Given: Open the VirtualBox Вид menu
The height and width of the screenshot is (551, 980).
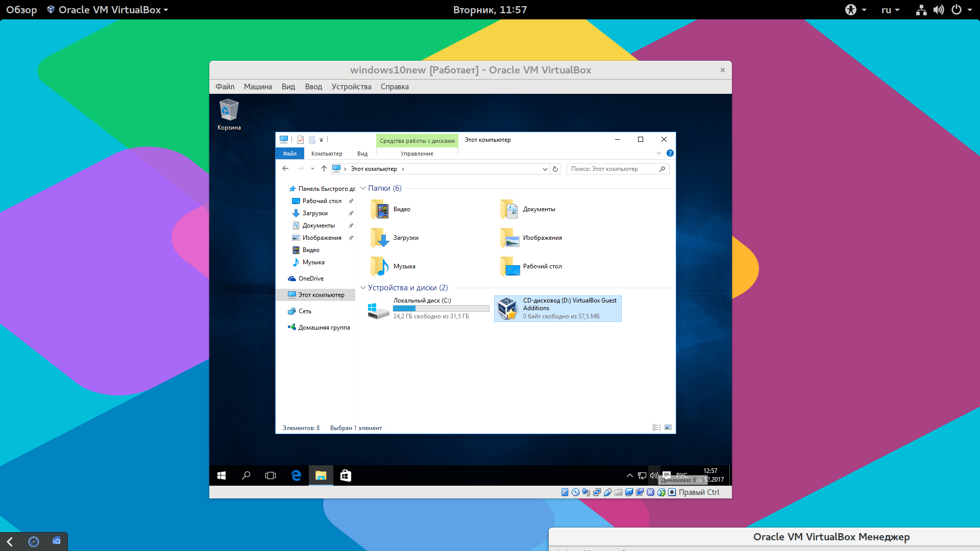Looking at the screenshot, I should [288, 87].
